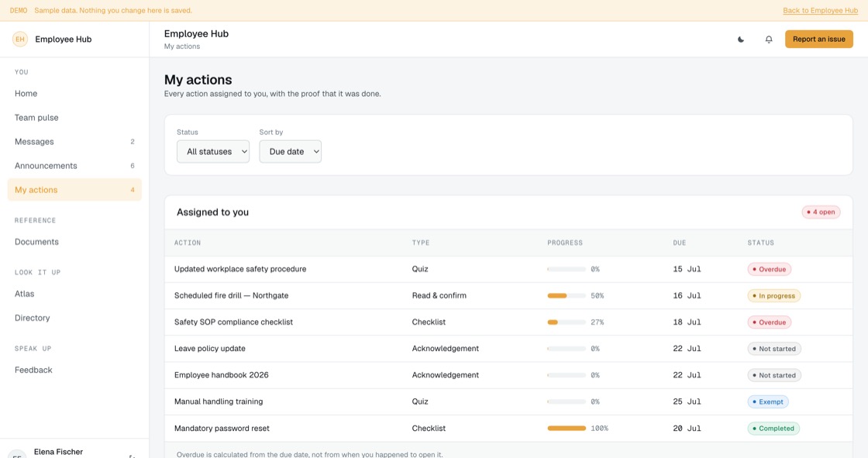The height and width of the screenshot is (458, 868).
Task: Toggle dark mode moon icon
Action: click(x=741, y=40)
